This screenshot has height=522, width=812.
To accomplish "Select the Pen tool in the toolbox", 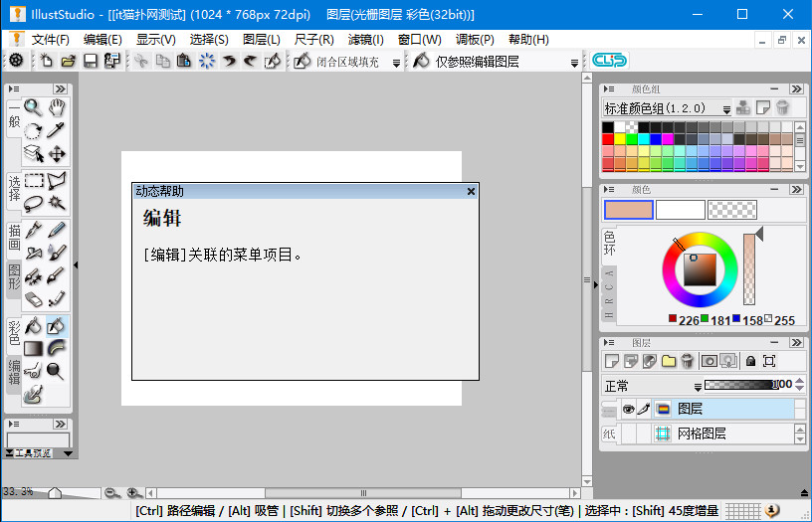I will click(33, 230).
